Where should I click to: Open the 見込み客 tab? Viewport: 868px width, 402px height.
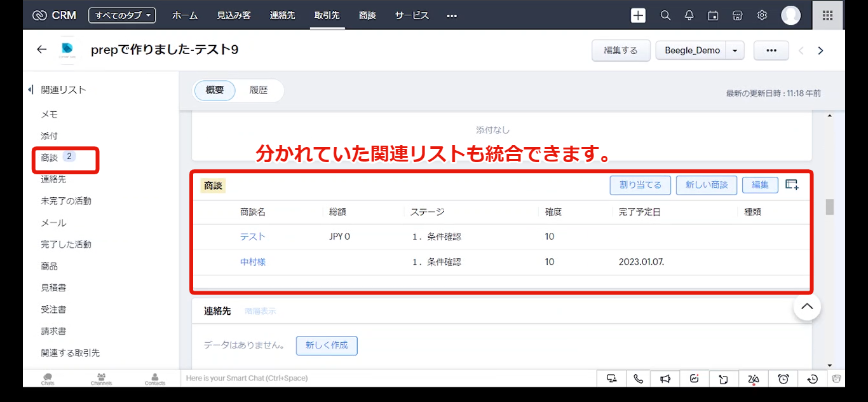pyautogui.click(x=234, y=15)
